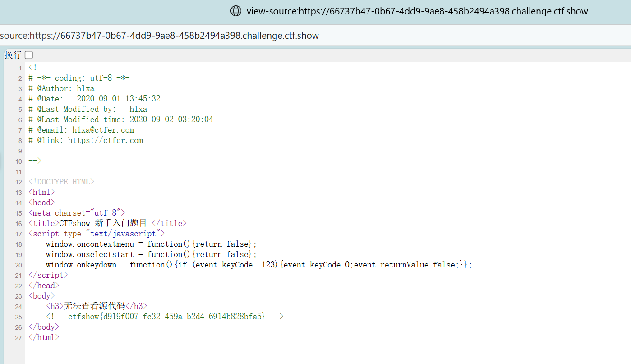The image size is (631, 364).
Task: Click the <!DOCTYPE HTML> line
Action: 61,182
